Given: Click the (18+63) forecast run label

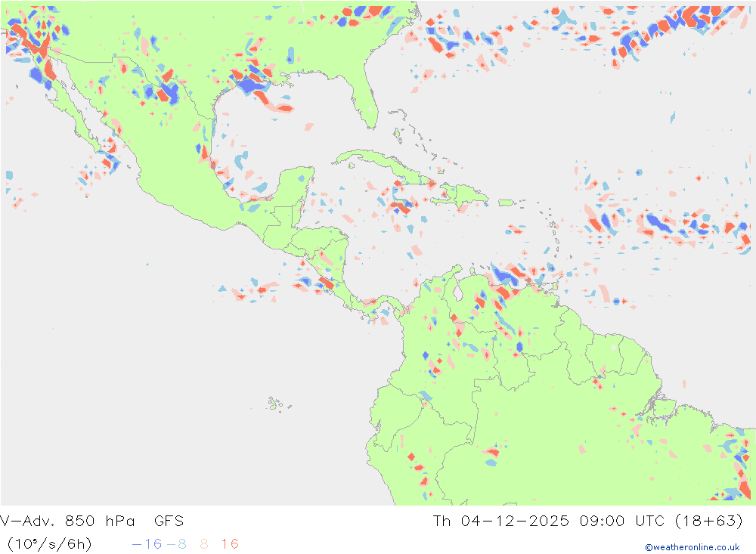Looking at the screenshot, I should [709, 522].
